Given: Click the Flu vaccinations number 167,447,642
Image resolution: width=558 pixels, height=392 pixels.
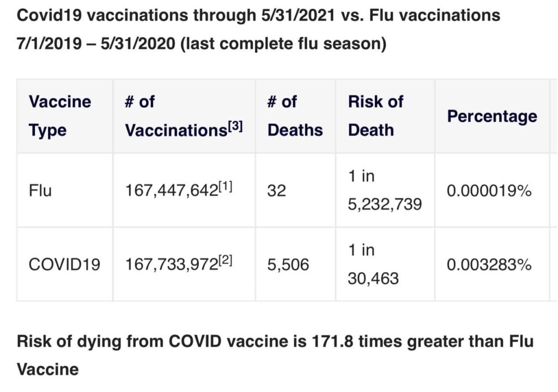Looking at the screenshot, I should click(x=171, y=191).
